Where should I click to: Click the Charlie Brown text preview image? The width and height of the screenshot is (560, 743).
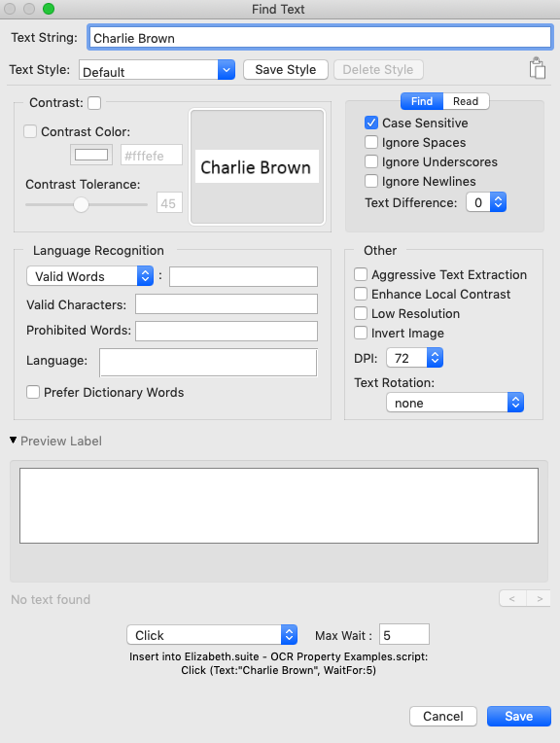(x=257, y=167)
